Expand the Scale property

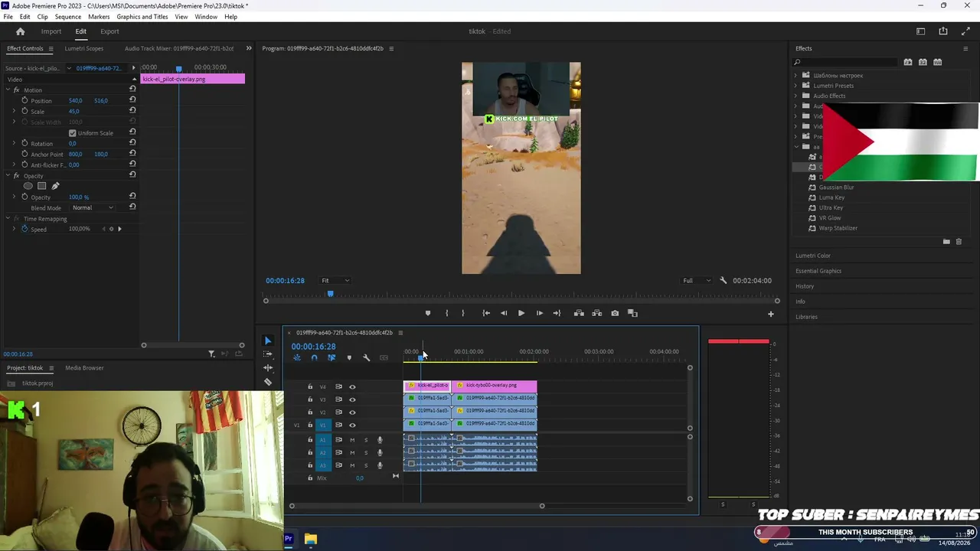(x=14, y=111)
